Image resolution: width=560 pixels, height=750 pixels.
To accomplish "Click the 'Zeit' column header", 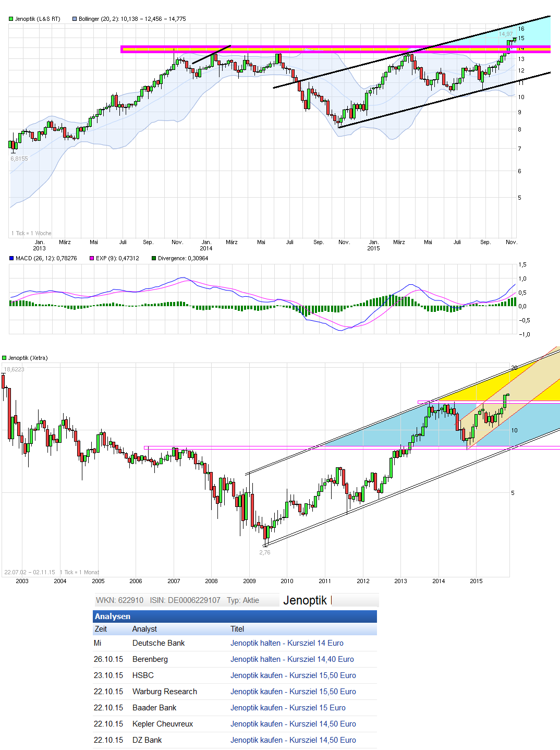I will point(101,629).
